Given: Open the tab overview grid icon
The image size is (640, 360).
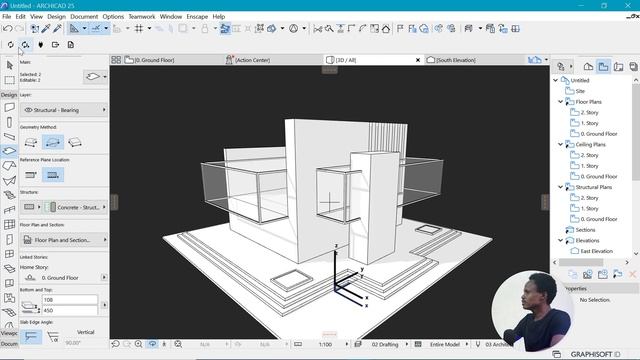Looking at the screenshot, I should 116,60.
